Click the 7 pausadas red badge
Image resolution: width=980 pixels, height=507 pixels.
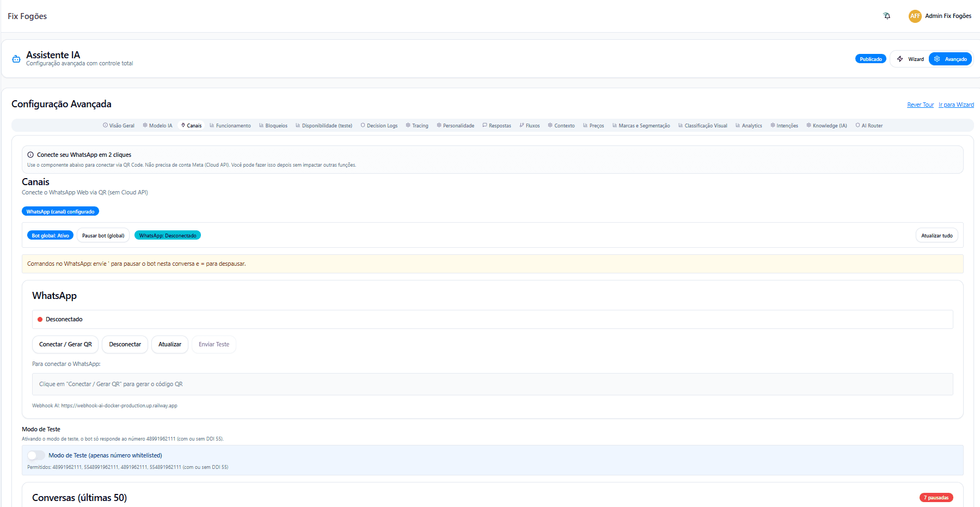coord(936,497)
